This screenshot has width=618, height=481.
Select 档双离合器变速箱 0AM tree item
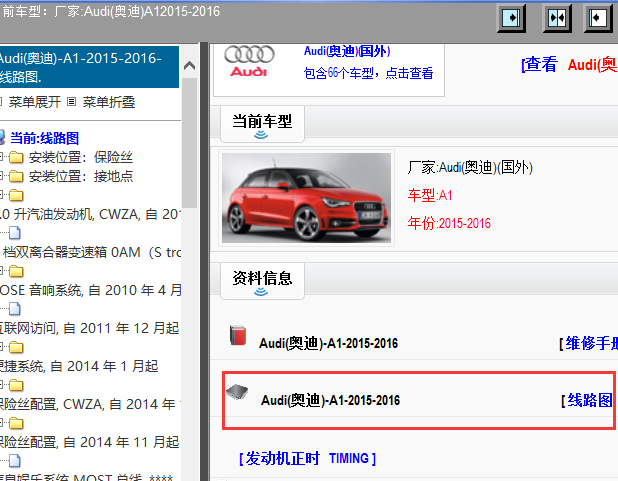tap(91, 252)
